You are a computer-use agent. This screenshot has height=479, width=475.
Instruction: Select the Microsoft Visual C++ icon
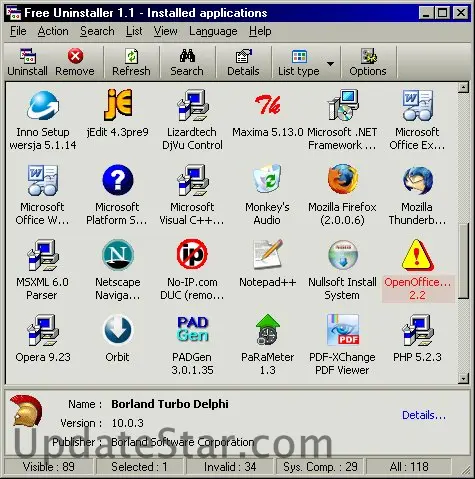pyautogui.click(x=193, y=180)
